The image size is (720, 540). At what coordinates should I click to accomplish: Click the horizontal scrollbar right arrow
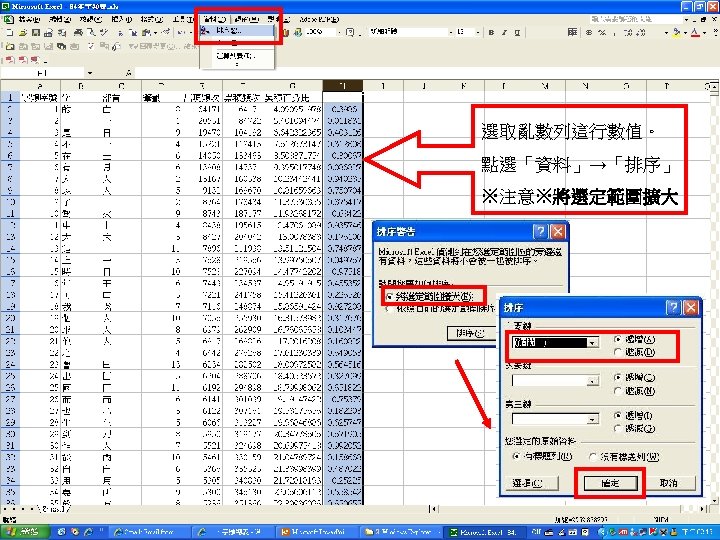pos(704,509)
